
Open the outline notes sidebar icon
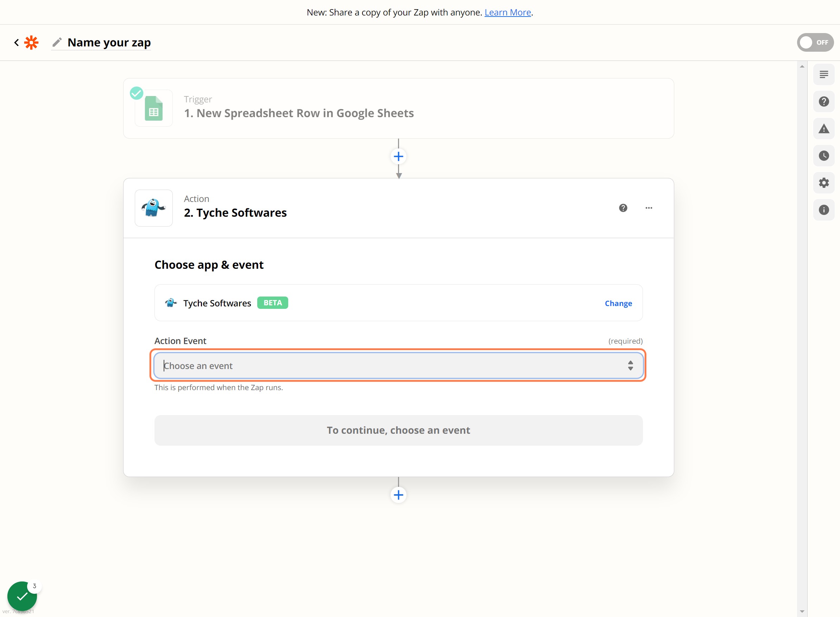click(x=823, y=74)
